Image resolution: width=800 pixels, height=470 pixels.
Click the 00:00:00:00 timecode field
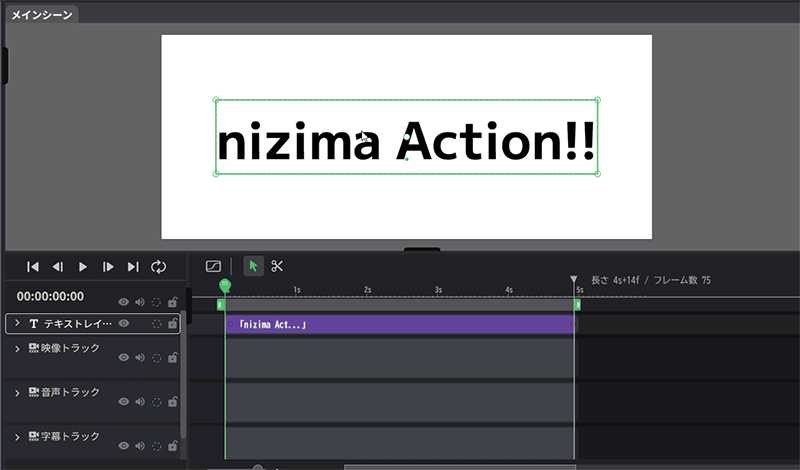(50, 296)
